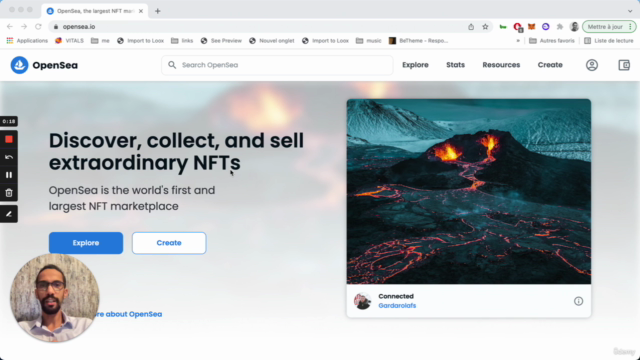This screenshot has width=640, height=360.
Task: Delete recording with the trash icon
Action: tap(9, 193)
